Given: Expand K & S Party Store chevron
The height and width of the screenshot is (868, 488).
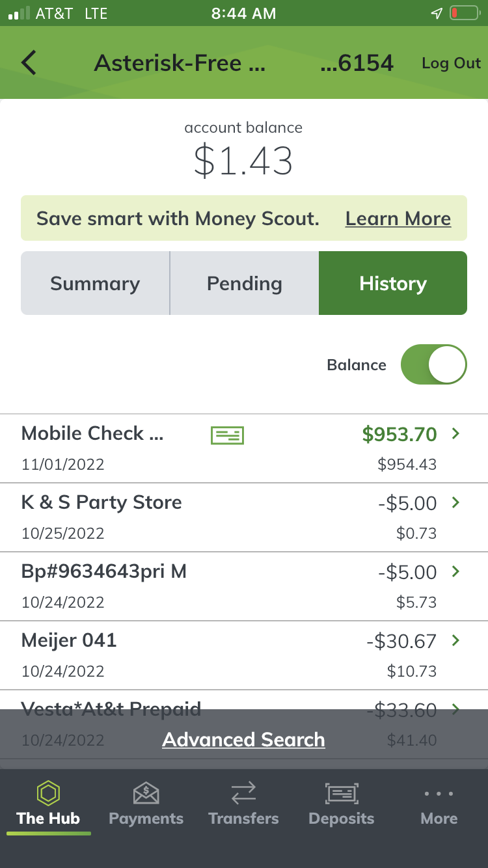Looking at the screenshot, I should (x=455, y=502).
